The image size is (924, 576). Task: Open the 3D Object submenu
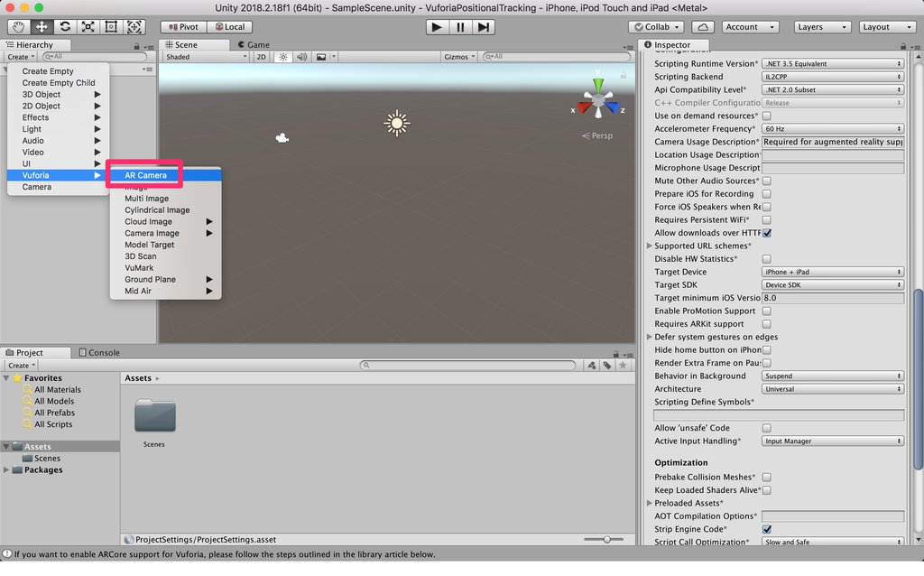(x=58, y=94)
